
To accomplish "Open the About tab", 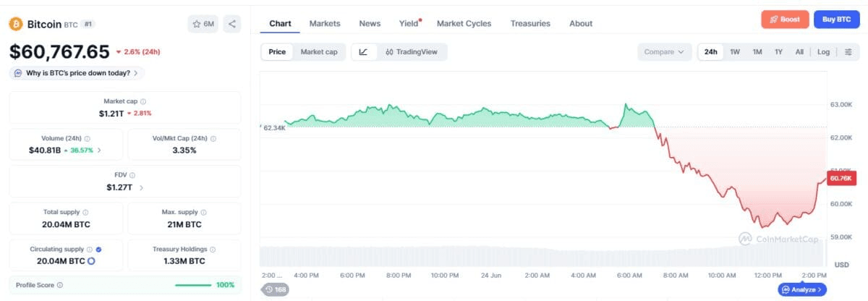I will tap(581, 23).
